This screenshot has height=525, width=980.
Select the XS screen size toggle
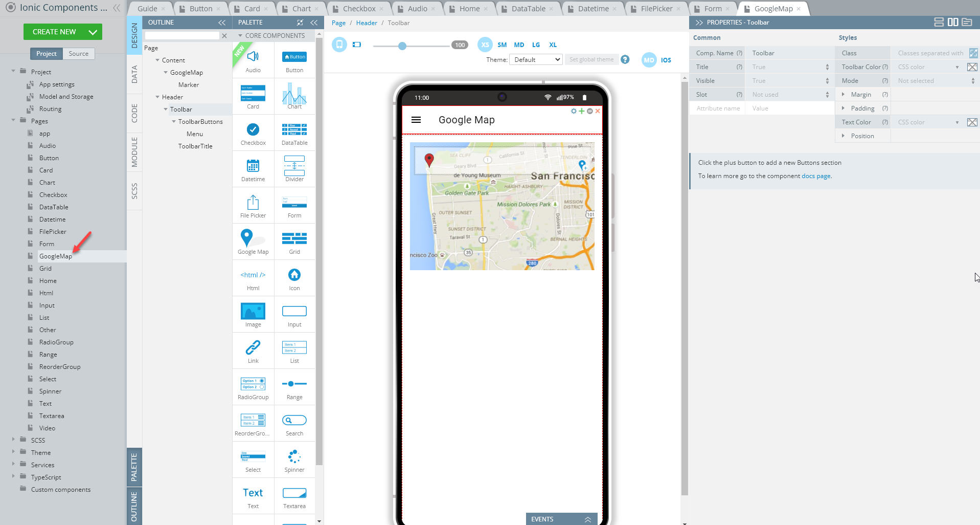[485, 45]
